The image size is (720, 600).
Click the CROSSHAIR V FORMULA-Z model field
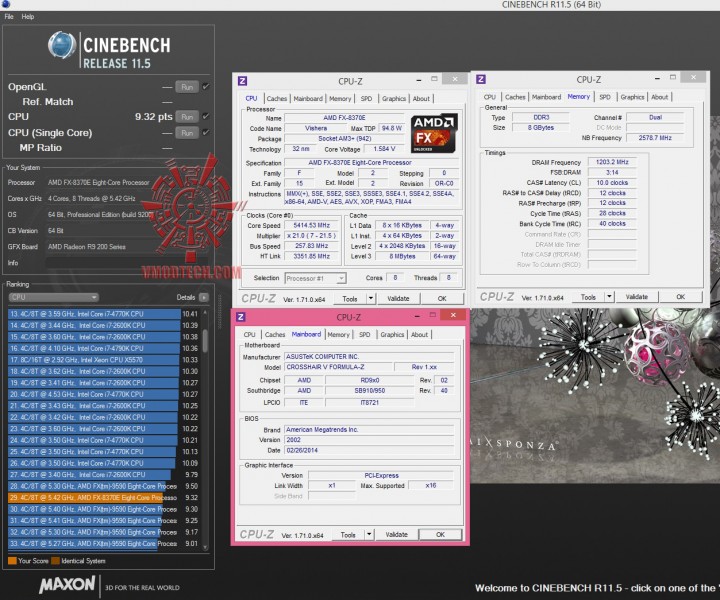[339, 367]
